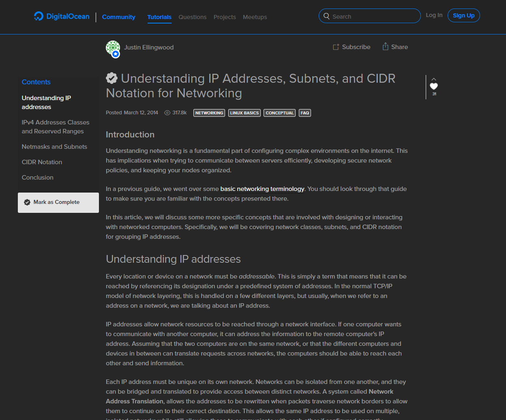Click the search magnifier icon
This screenshot has width=506, height=420.
click(326, 17)
